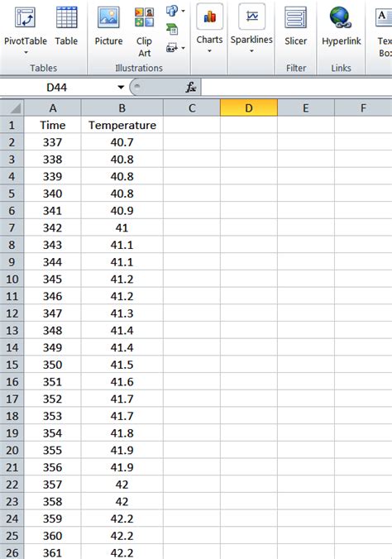
Task: Select column C header
Action: 192,108
